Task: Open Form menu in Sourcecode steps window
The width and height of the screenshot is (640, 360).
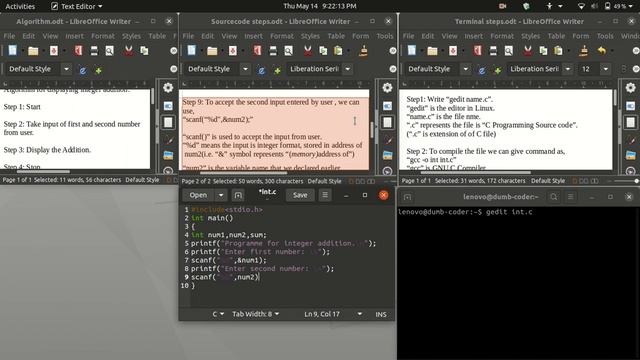Action: tap(360, 36)
